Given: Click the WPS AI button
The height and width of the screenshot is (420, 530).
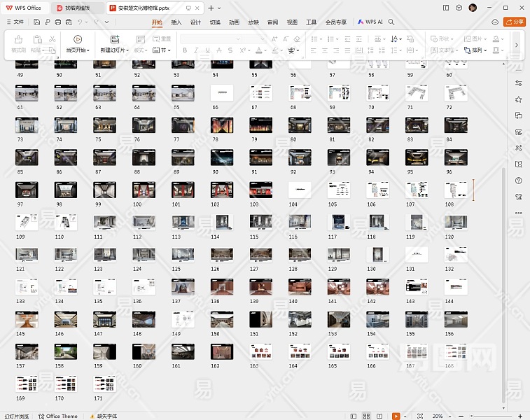Looking at the screenshot, I should [370, 22].
